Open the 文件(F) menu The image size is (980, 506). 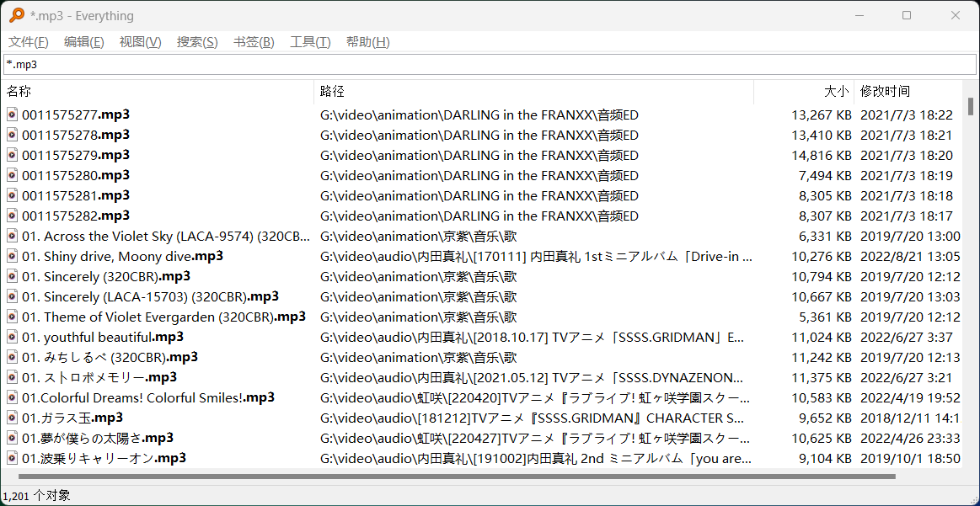28,42
